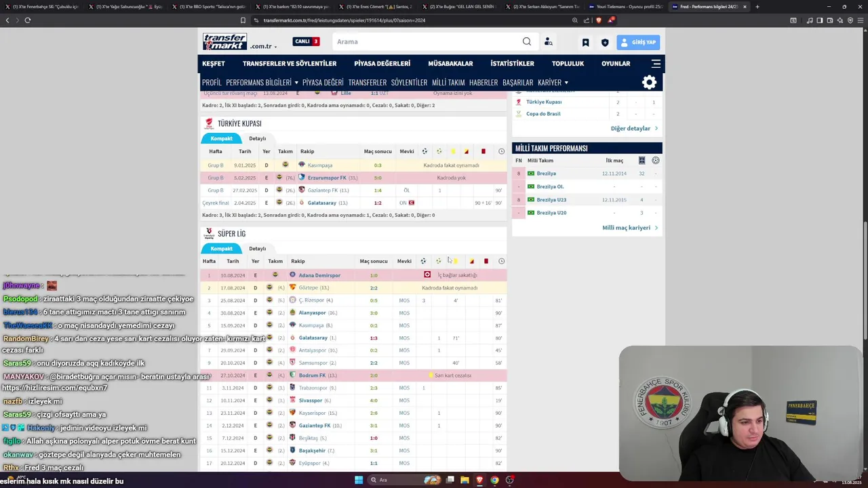Viewport: 868px width, 488px height.
Task: Click the browser address bar URL
Action: [344, 20]
